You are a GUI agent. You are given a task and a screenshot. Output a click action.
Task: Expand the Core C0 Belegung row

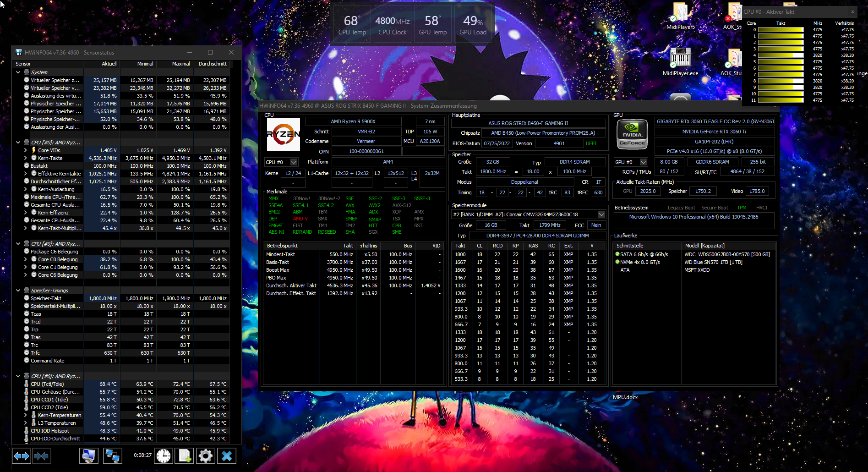[26, 259]
